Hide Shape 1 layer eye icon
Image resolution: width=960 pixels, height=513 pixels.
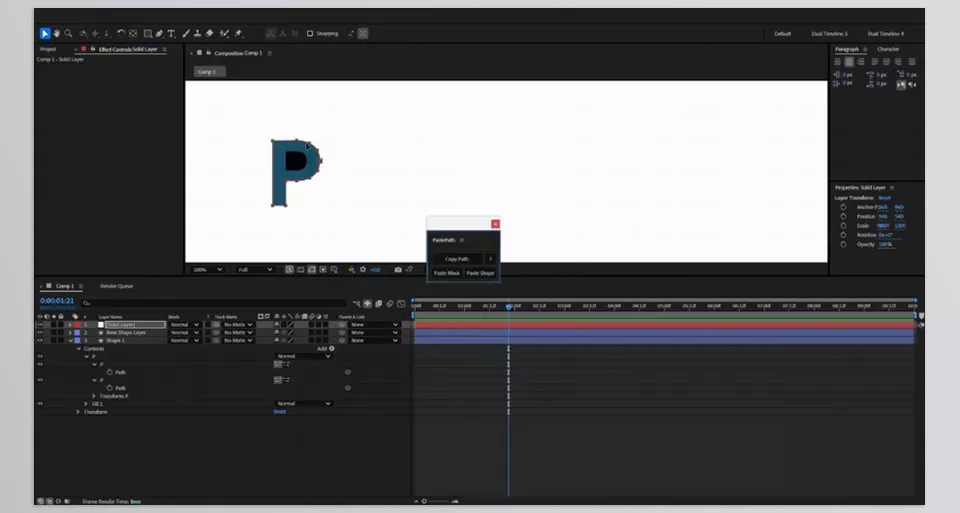coord(40,340)
